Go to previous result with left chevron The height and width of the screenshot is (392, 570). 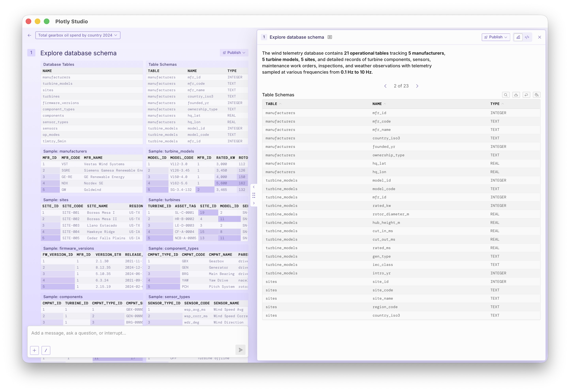(385, 86)
